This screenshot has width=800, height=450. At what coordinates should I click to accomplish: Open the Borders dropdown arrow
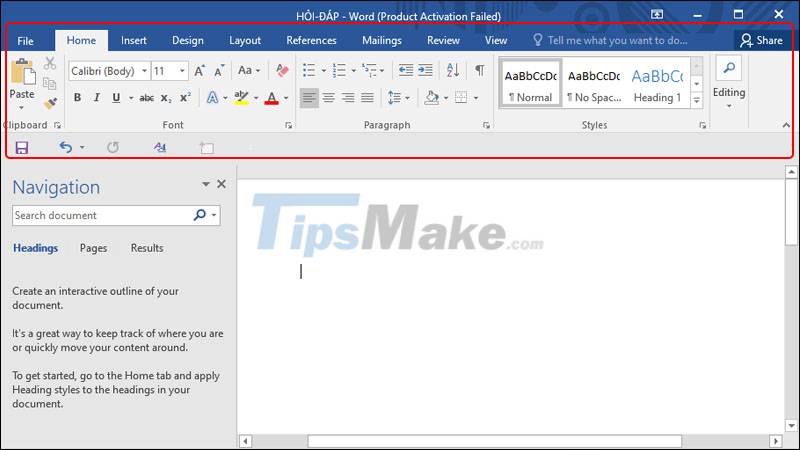(476, 98)
